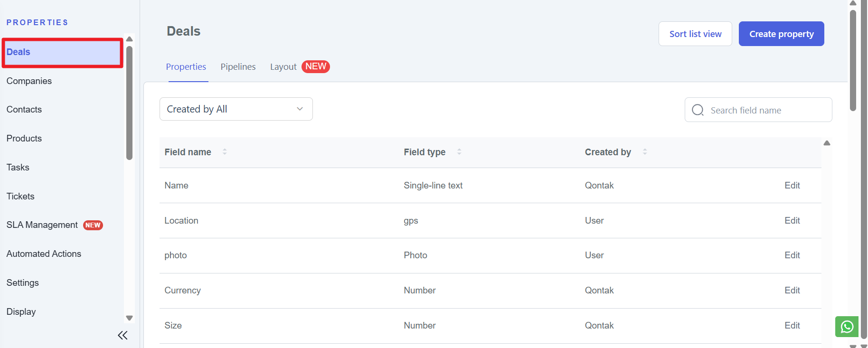Sort table by Created by arrows
868x348 pixels.
[x=644, y=152]
